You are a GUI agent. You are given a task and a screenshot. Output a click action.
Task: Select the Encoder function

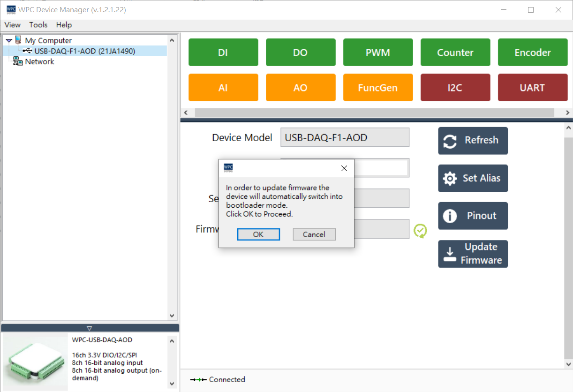tap(533, 52)
